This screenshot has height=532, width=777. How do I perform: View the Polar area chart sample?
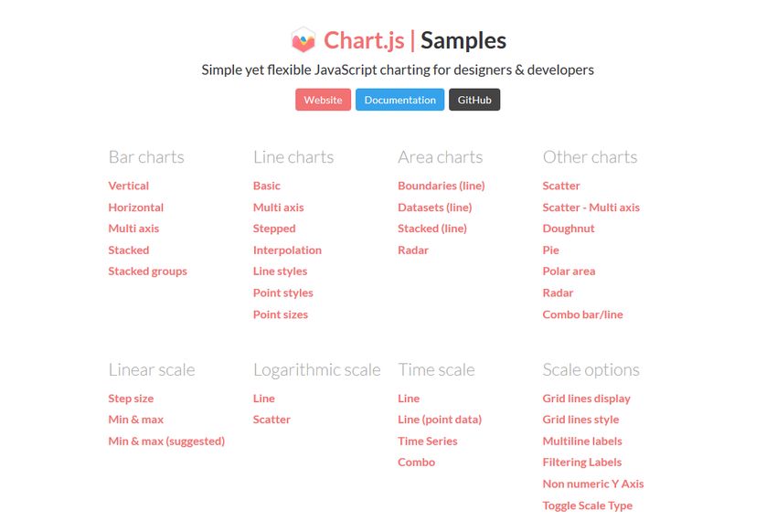pos(569,271)
